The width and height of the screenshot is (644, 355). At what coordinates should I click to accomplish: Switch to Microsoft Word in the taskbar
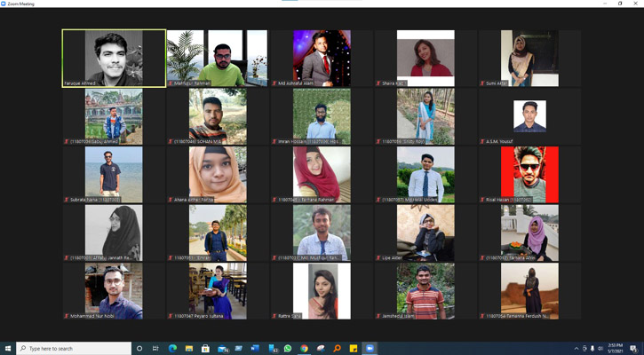[x=255, y=348]
